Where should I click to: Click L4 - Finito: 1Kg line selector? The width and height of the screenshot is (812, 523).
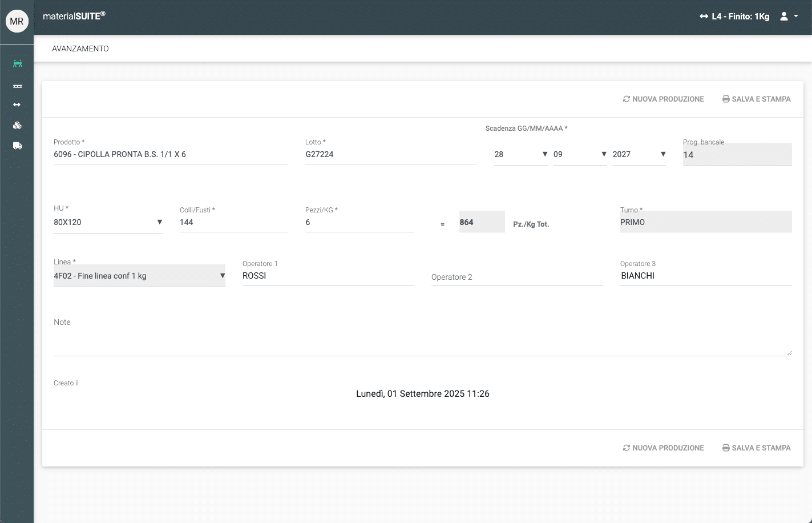(734, 17)
